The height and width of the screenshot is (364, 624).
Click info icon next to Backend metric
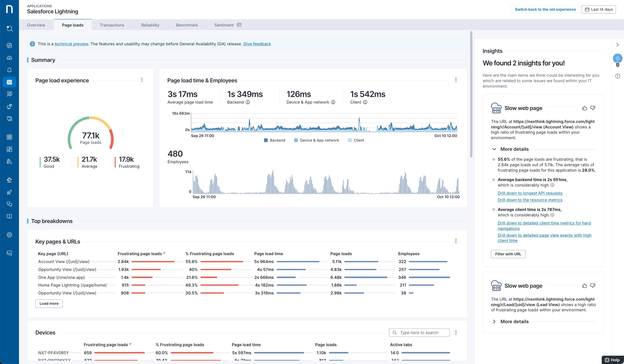[248, 102]
